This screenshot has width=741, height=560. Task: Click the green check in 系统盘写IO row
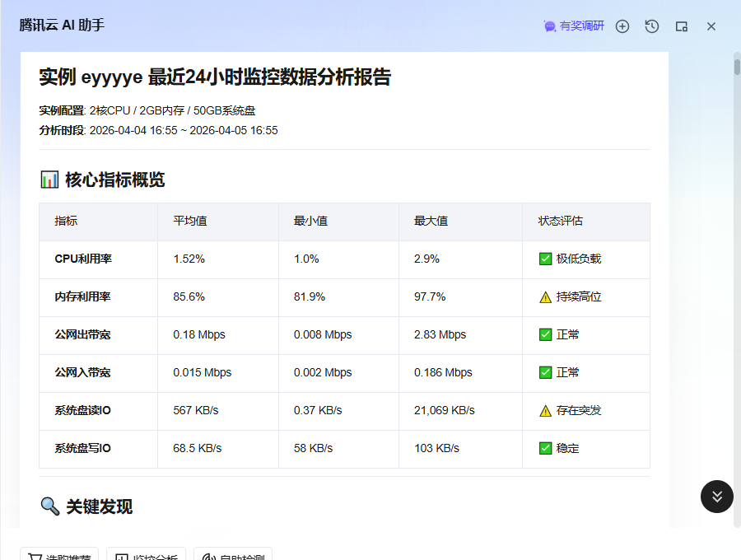(545, 448)
